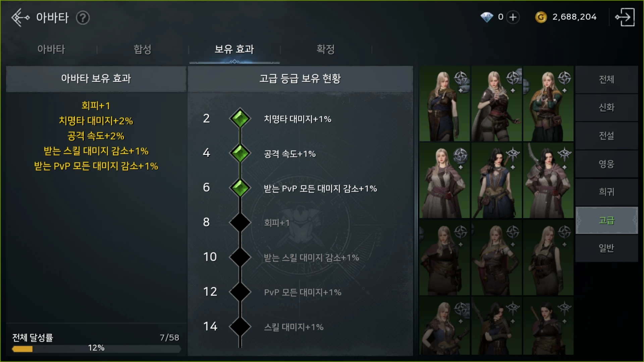Filter avatars by 전체 grade

click(x=606, y=79)
